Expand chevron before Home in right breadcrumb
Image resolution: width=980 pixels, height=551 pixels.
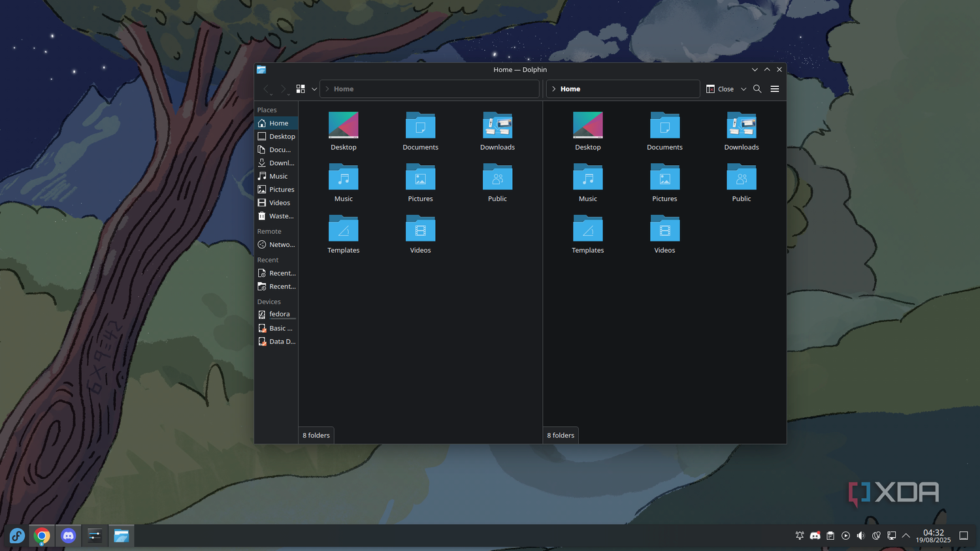pyautogui.click(x=554, y=89)
